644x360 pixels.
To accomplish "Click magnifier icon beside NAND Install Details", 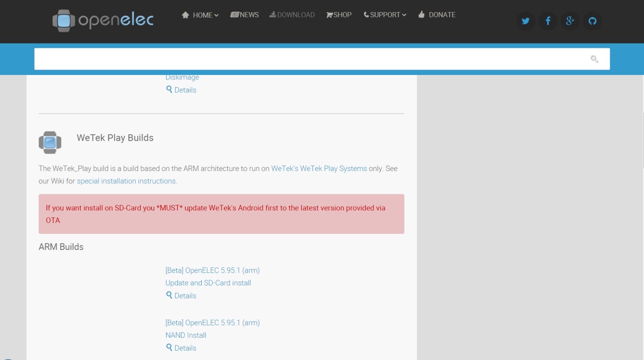I will (169, 347).
